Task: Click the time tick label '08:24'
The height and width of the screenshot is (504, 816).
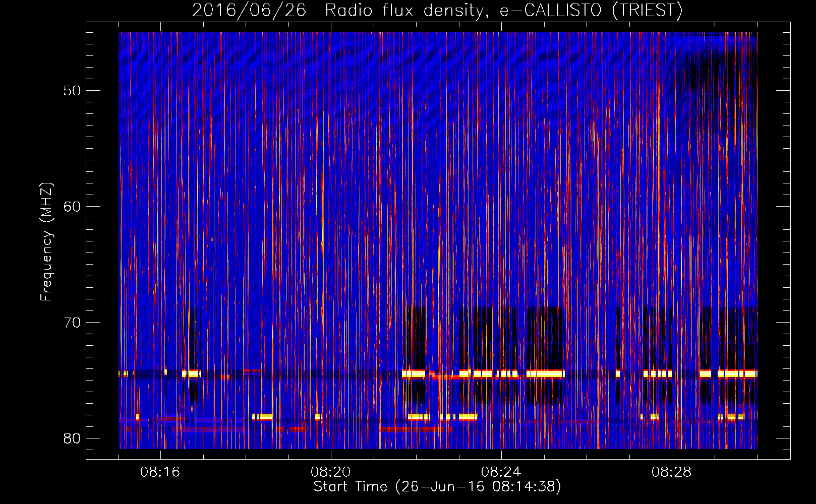Action: click(x=501, y=472)
